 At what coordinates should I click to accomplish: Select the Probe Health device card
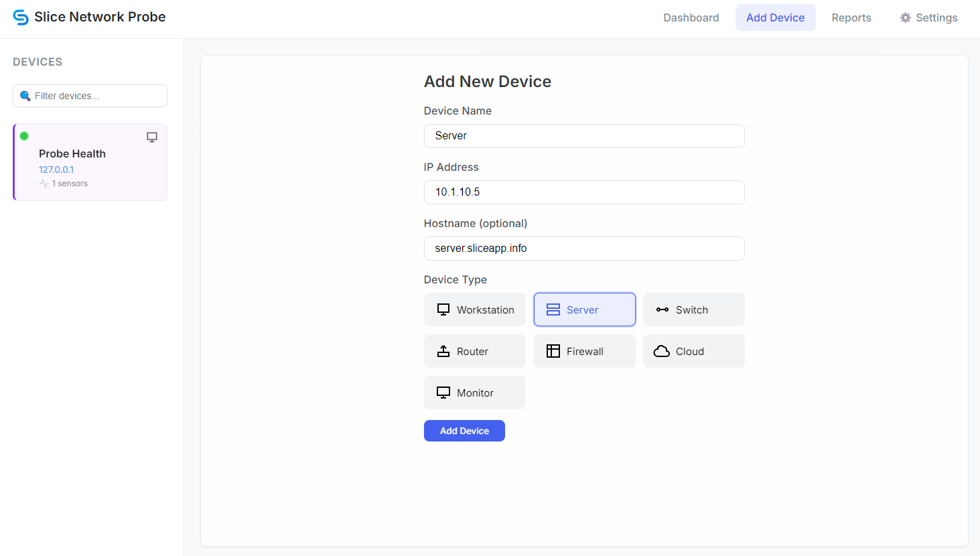(x=90, y=162)
